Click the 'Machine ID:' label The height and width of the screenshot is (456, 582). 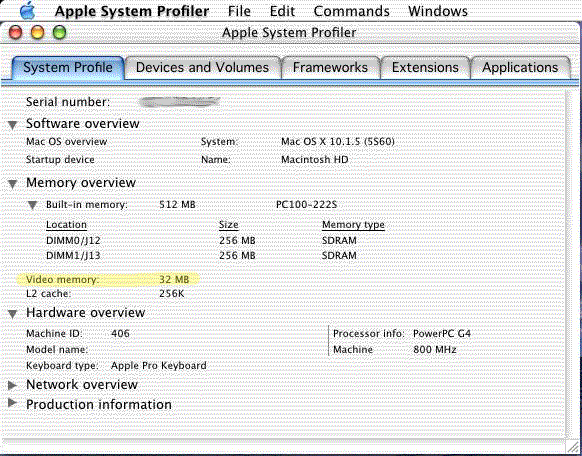tap(54, 334)
